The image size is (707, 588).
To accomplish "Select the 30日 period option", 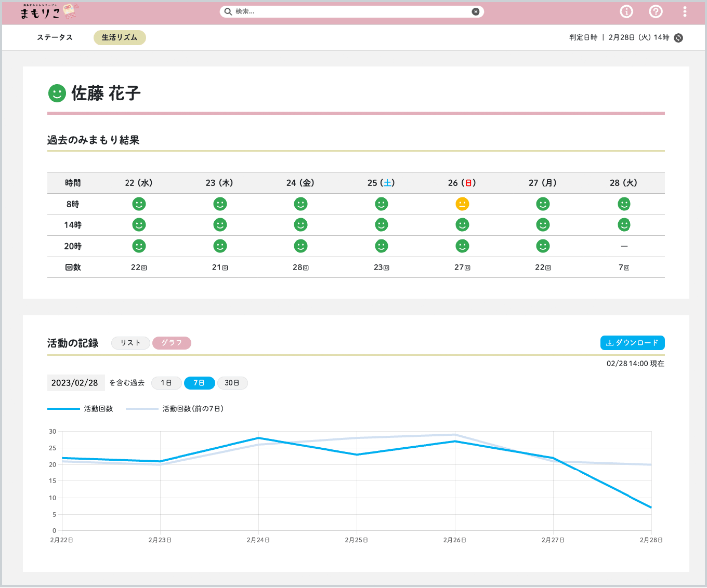I will click(232, 383).
